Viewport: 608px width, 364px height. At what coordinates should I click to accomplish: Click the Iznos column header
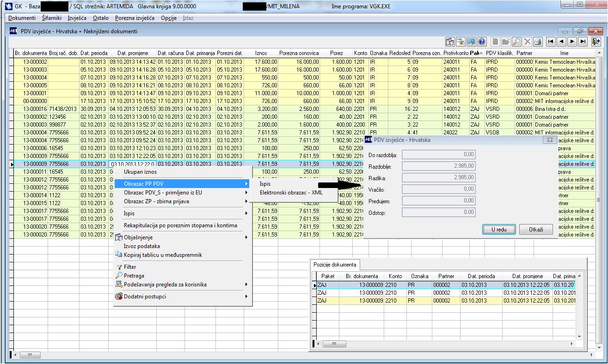(261, 53)
